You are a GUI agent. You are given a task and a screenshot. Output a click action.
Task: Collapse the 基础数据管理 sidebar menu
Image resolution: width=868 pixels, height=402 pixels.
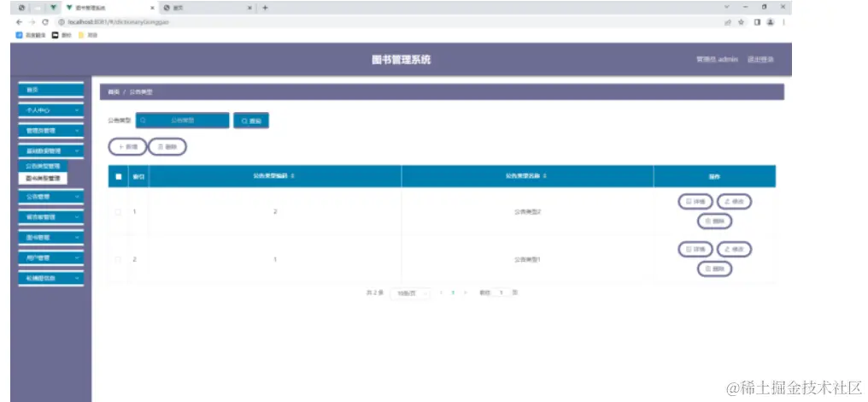coord(51,151)
